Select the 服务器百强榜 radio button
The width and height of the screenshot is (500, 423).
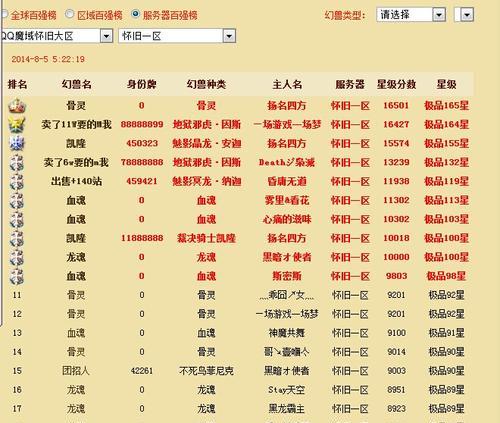coord(135,14)
